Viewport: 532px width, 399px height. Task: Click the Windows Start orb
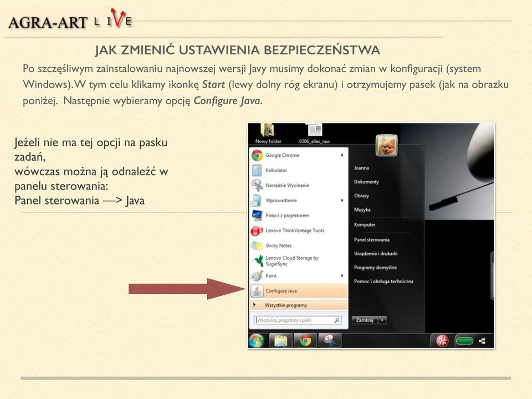257,341
